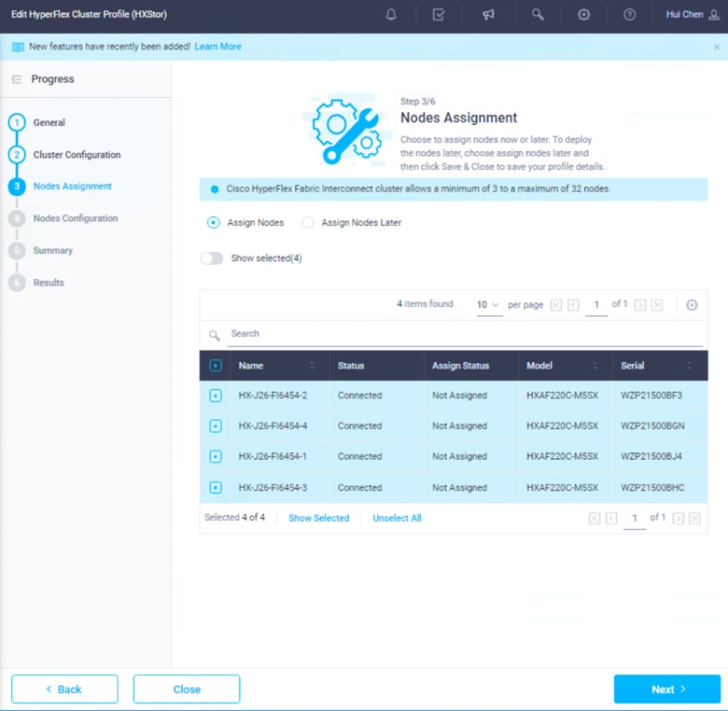
Task: Dismiss the new features banner
Action: pyautogui.click(x=717, y=47)
